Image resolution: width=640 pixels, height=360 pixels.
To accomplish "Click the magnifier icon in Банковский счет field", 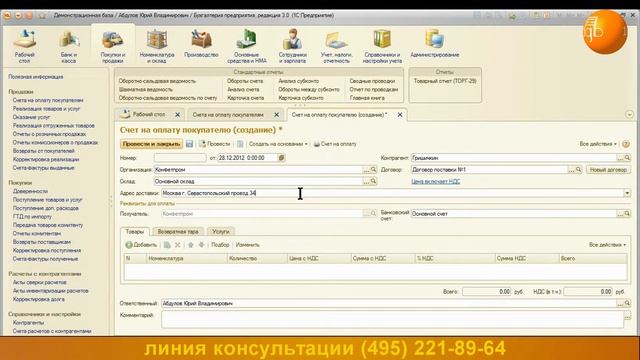I will (627, 213).
